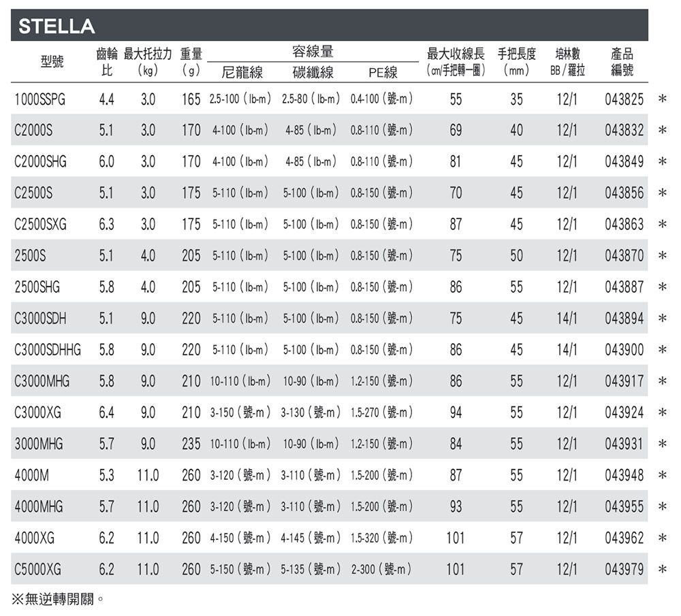Select the 4000MHG model cell

40,506
